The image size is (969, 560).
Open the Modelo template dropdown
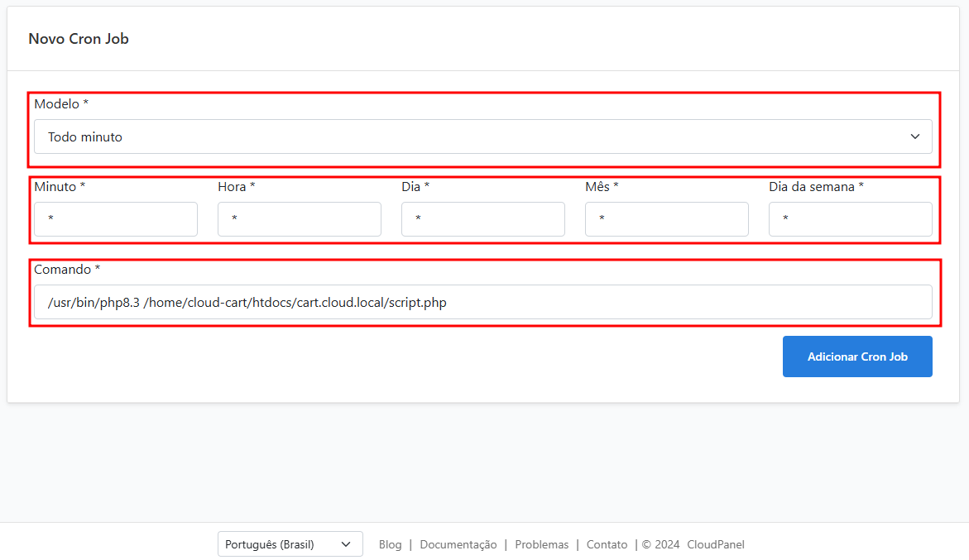pyautogui.click(x=482, y=136)
